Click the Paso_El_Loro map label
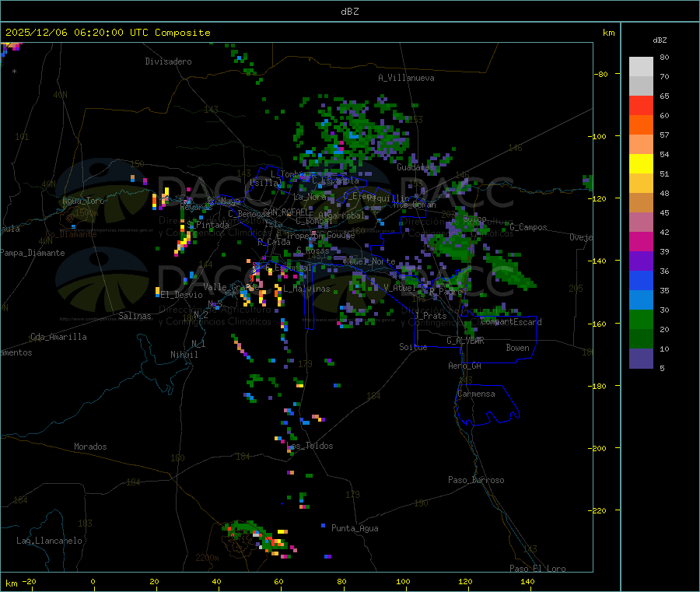Screen dimensions: 700x592 point(537,569)
